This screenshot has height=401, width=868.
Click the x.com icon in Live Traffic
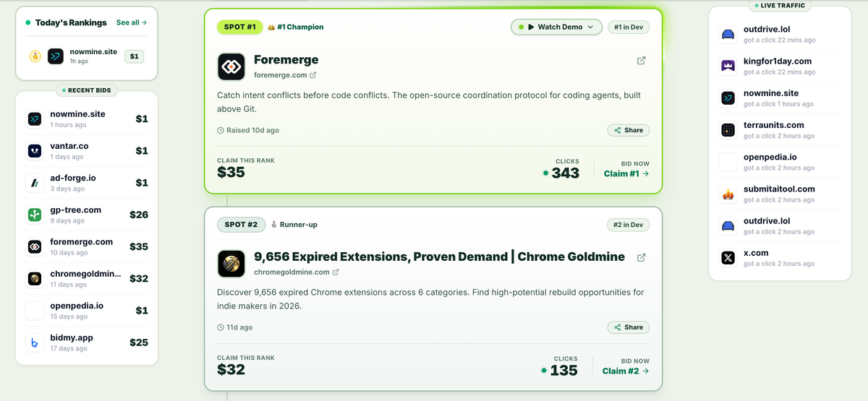coord(728,258)
